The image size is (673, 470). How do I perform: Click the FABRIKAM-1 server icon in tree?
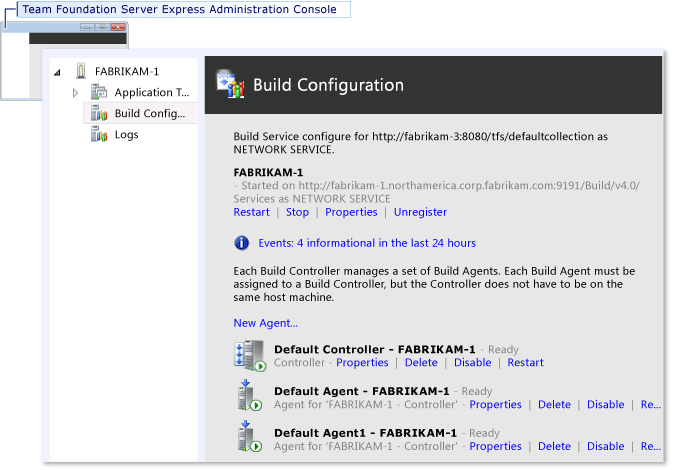click(x=81, y=71)
